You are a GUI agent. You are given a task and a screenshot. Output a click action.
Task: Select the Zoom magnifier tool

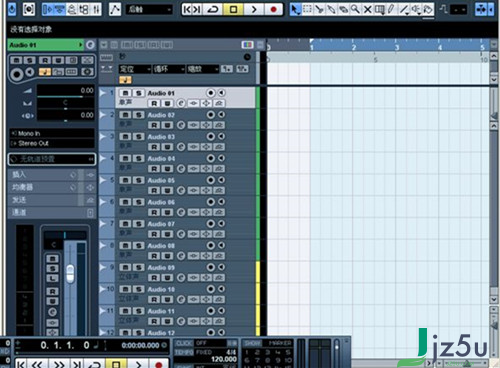coord(355,9)
